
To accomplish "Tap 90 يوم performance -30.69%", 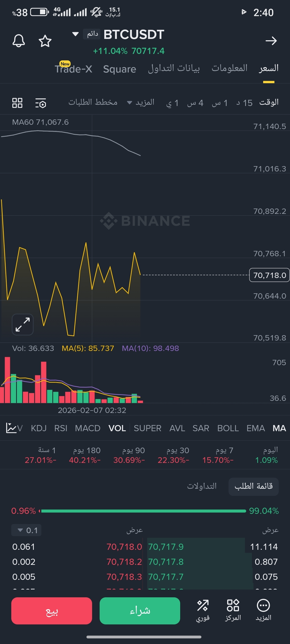I will [x=129, y=455].
